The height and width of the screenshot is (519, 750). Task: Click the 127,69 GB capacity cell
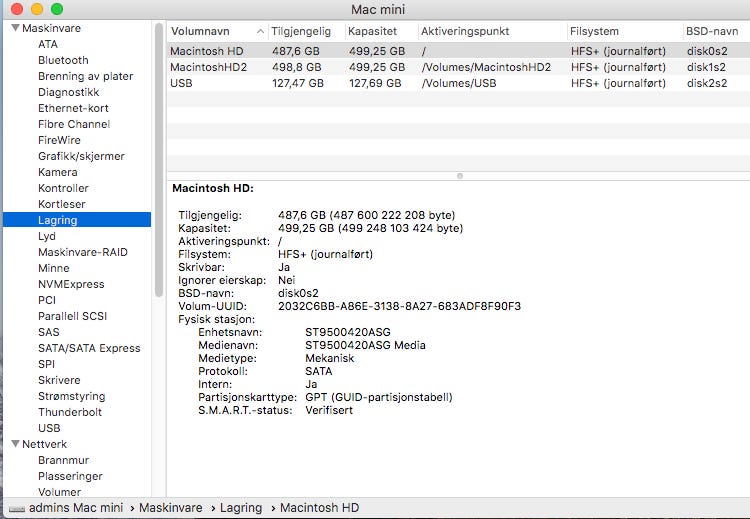point(375,83)
